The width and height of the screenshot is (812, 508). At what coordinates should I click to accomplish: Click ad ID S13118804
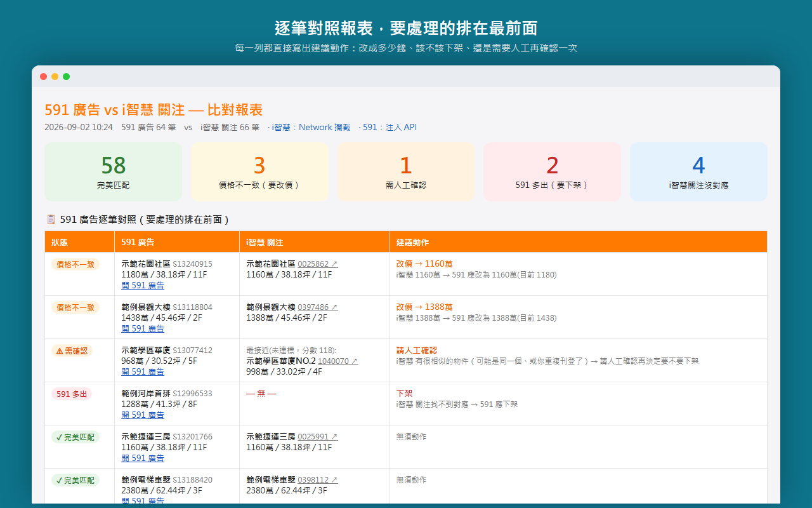point(192,307)
